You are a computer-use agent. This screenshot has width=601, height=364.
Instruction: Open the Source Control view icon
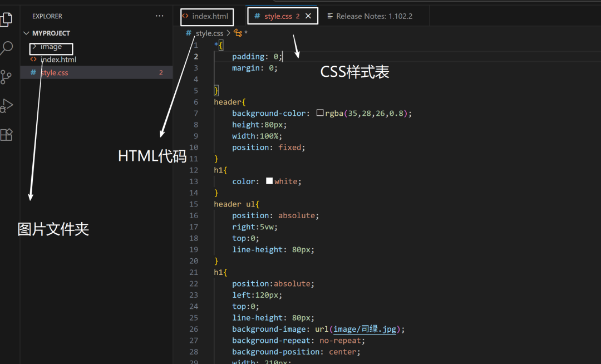pyautogui.click(x=6, y=77)
